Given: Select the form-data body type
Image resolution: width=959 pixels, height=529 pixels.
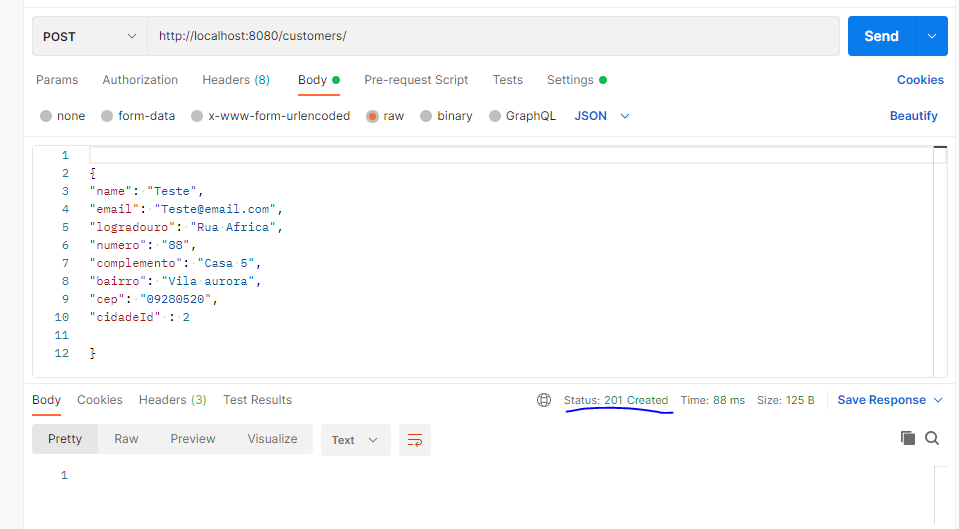Looking at the screenshot, I should click(x=138, y=116).
